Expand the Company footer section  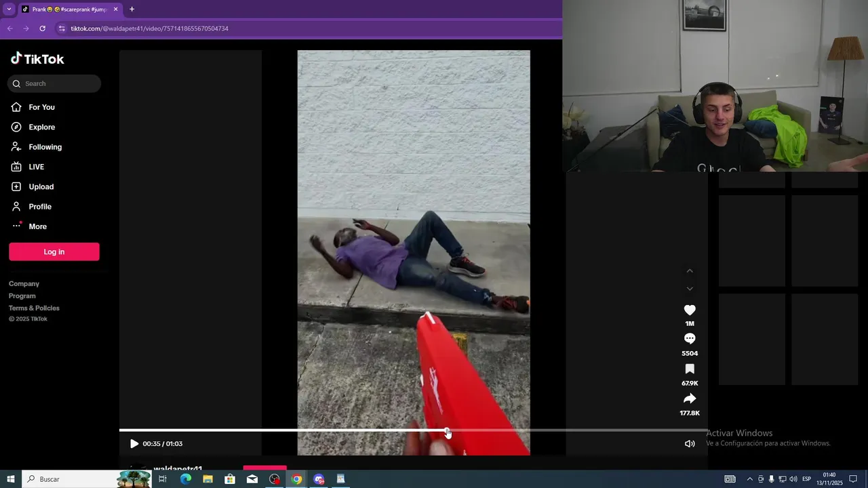pyautogui.click(x=24, y=283)
